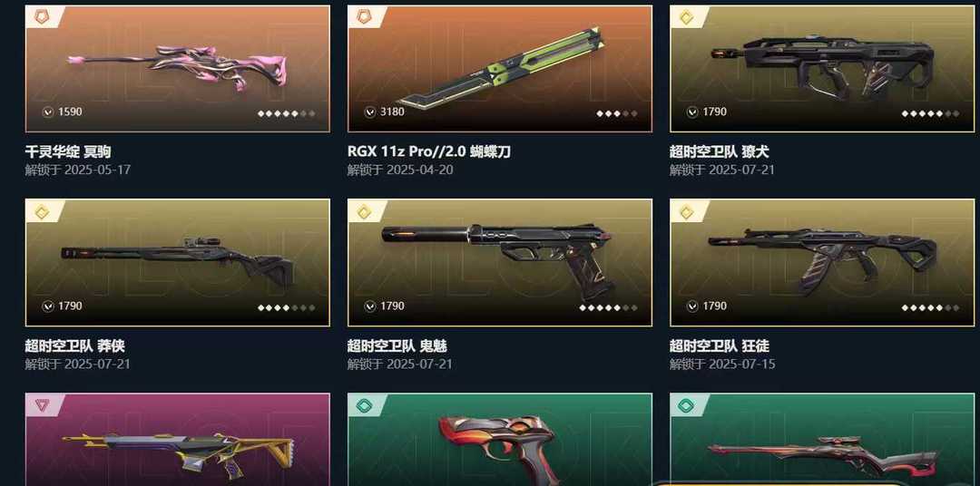Click the currency icon beside the 1590 price
The width and height of the screenshot is (980, 486).
coord(47,112)
